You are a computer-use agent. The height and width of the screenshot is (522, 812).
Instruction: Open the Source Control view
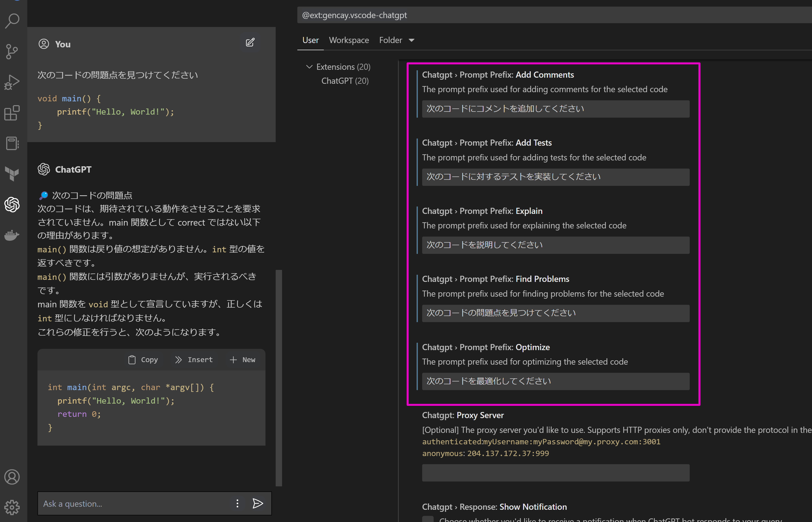point(12,51)
